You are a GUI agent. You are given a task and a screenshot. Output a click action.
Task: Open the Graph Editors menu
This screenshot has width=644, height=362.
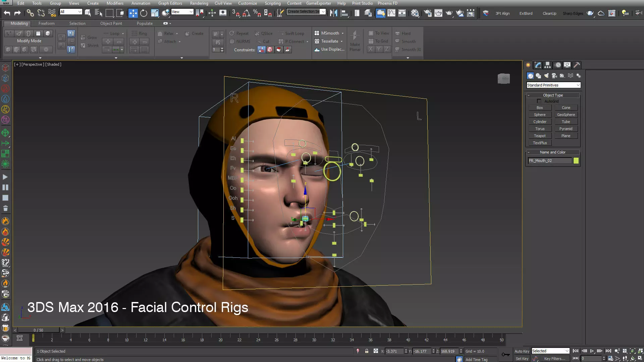170,3
